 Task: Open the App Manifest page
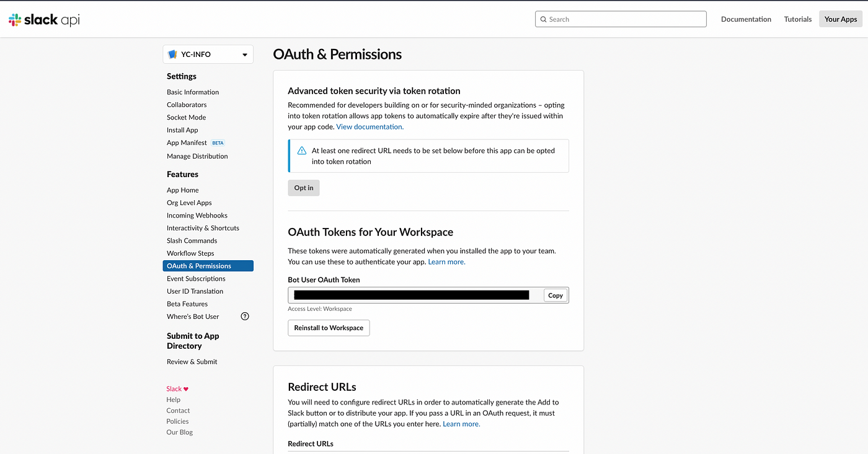click(x=187, y=142)
